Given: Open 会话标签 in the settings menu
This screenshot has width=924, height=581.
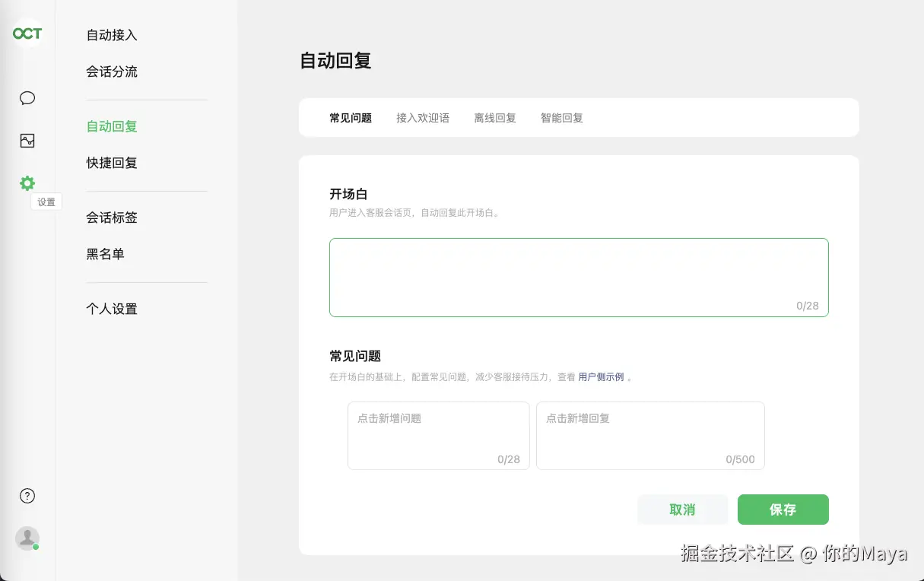Looking at the screenshot, I should [x=112, y=217].
